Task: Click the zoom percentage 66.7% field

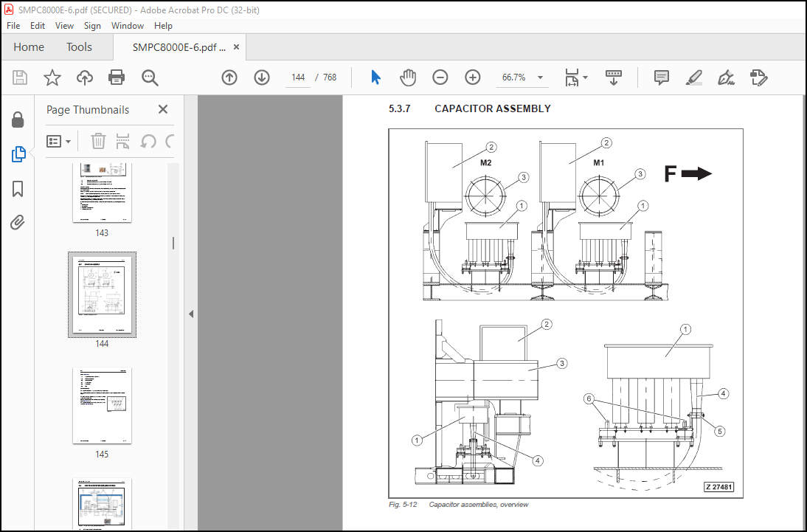Action: tap(513, 77)
